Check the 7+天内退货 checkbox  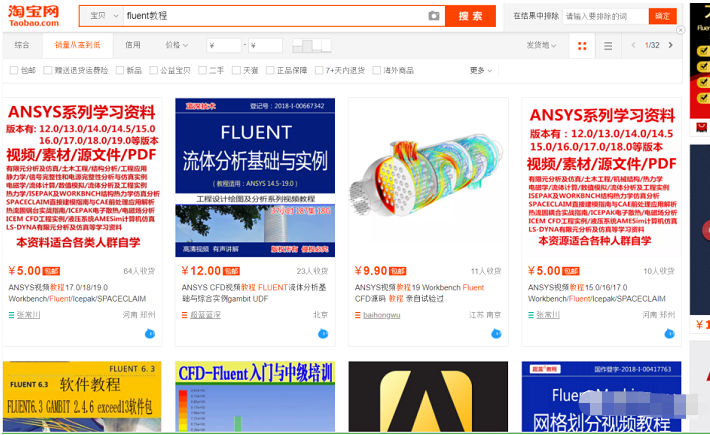[x=319, y=70]
